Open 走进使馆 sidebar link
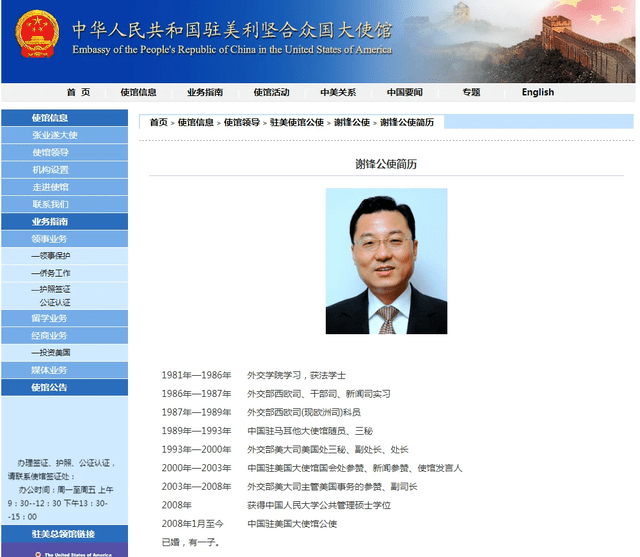640x557 pixels. pyautogui.click(x=64, y=187)
